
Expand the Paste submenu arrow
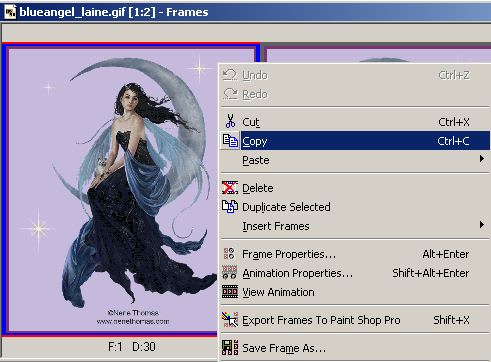pos(482,159)
